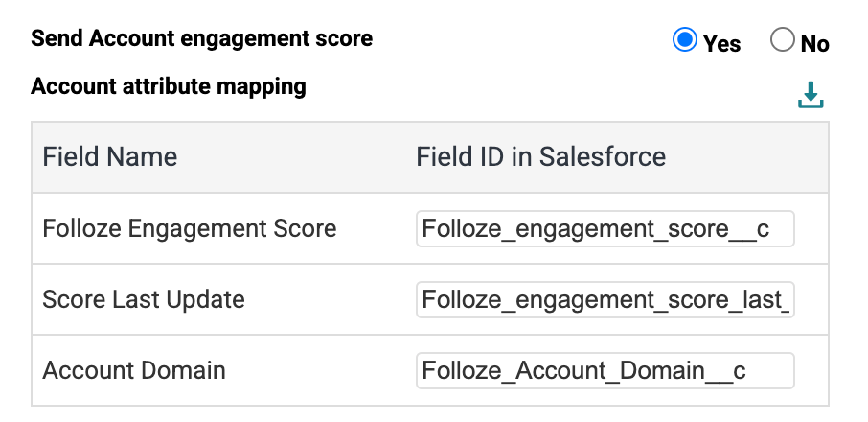Click the Yes label text
Screen dimensions: 868x422
coord(721,43)
